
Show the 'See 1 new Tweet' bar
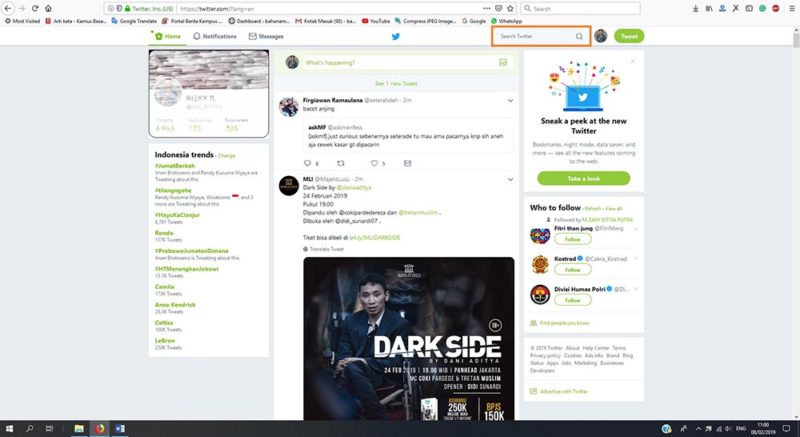pyautogui.click(x=396, y=83)
